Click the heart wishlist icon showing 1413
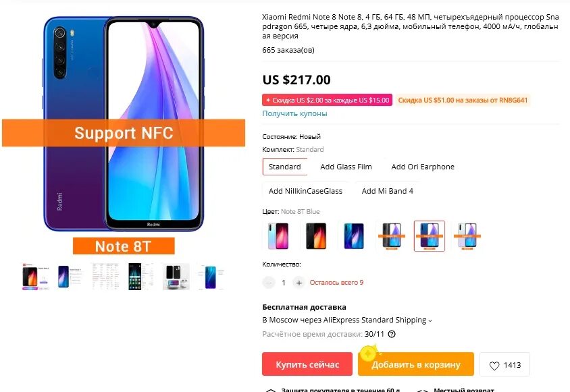Screen dimensions: 570x392 click(504, 365)
